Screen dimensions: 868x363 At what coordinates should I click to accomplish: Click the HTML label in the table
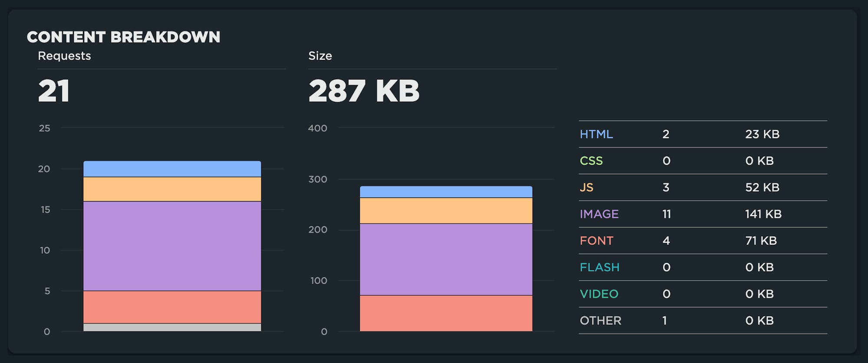[596, 134]
